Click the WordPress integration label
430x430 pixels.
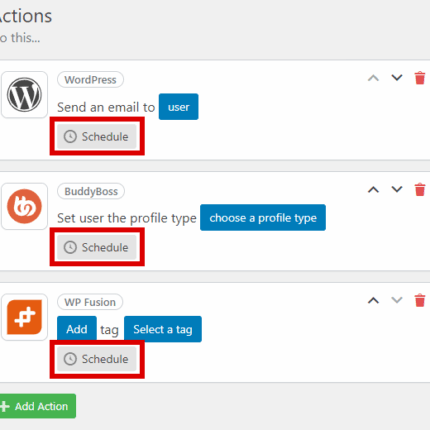tap(90, 80)
